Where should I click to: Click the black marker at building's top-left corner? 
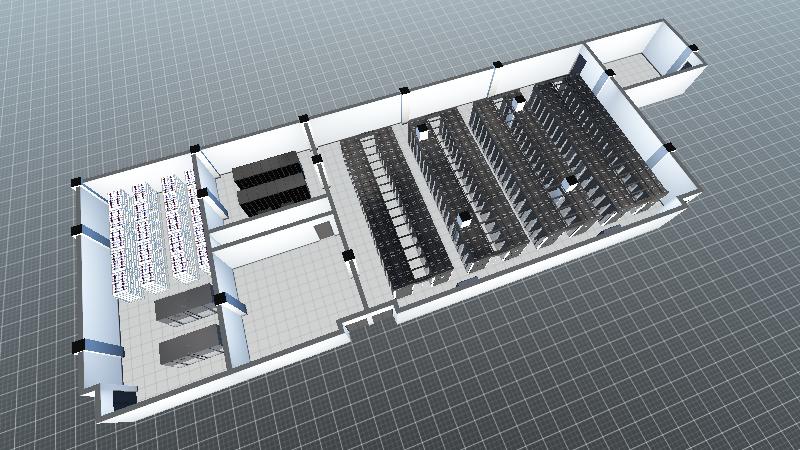tap(76, 182)
